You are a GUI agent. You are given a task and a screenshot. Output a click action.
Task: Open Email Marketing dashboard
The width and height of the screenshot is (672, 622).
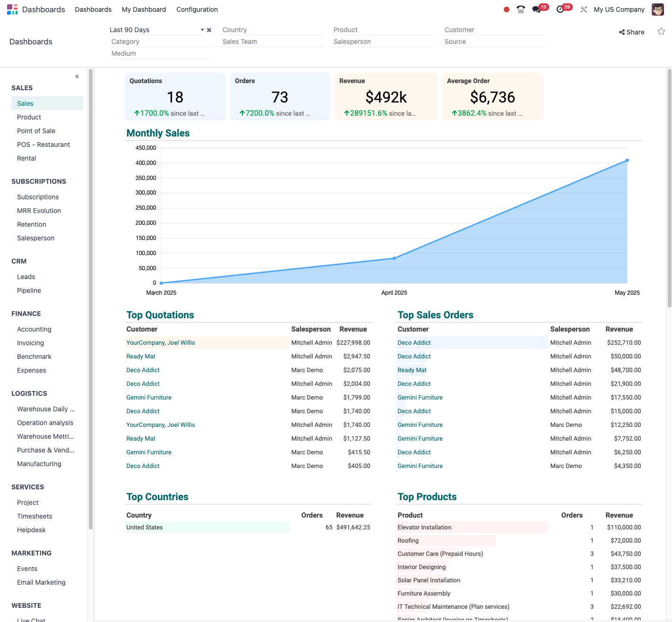pyautogui.click(x=47, y=582)
